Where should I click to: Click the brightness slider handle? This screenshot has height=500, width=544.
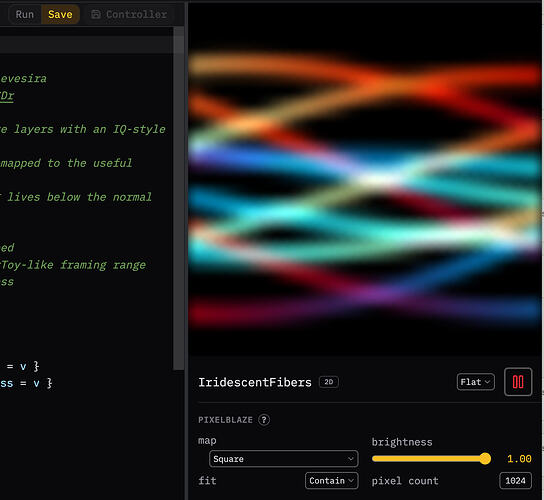click(485, 458)
